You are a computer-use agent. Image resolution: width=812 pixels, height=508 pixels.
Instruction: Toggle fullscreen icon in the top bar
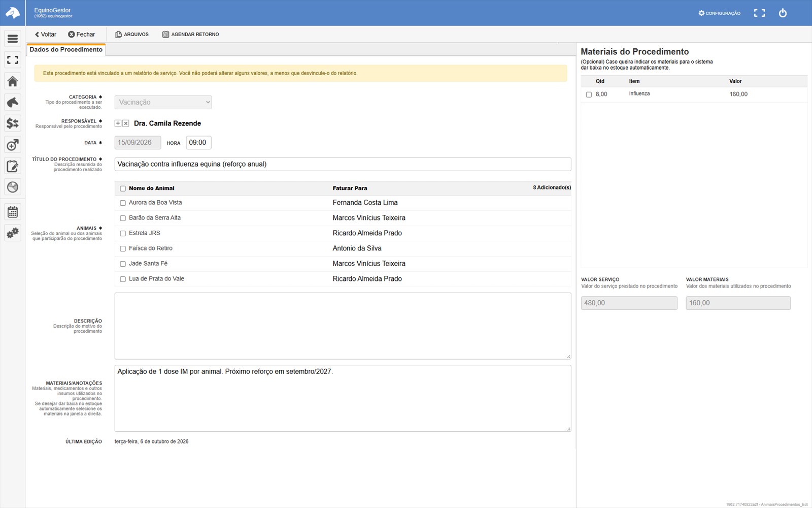coord(759,13)
